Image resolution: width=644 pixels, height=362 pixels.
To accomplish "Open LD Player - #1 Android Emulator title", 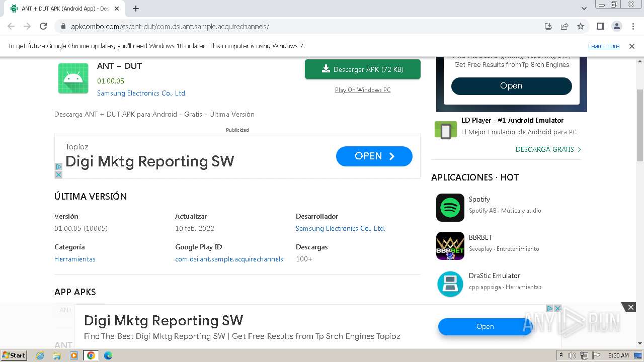I will tap(512, 120).
